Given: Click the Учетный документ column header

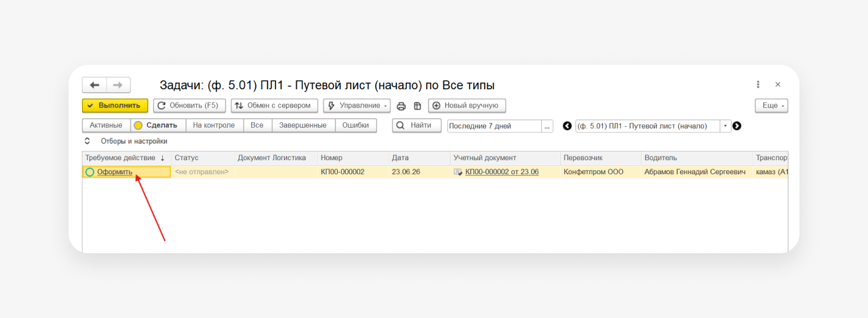Looking at the screenshot, I should point(505,158).
